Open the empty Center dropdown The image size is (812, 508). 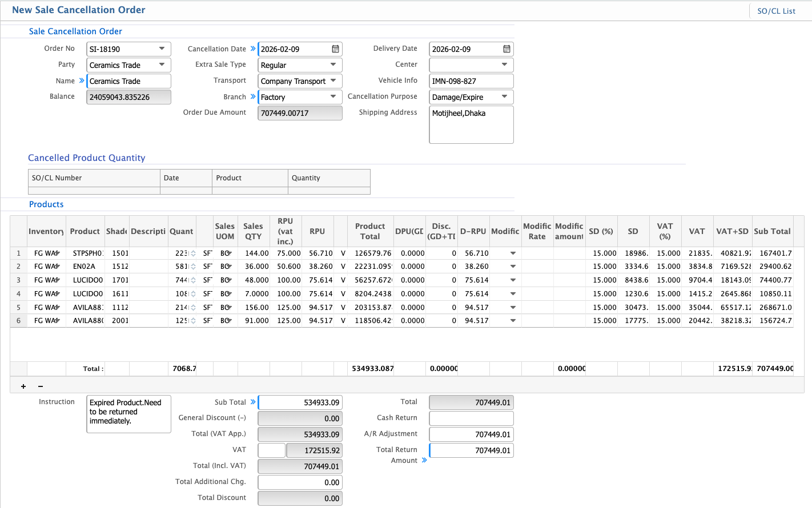click(x=504, y=65)
